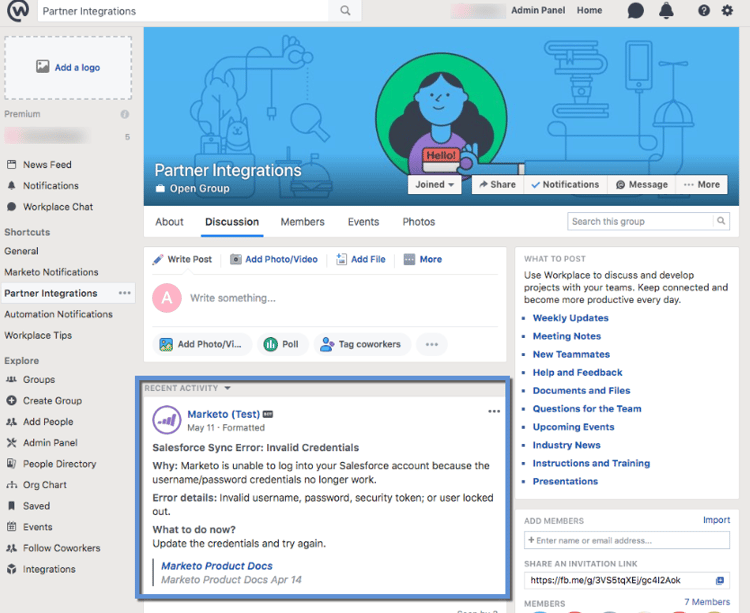
Task: Open the Partner Integrations shortcut options ellipsis
Action: tap(124, 293)
